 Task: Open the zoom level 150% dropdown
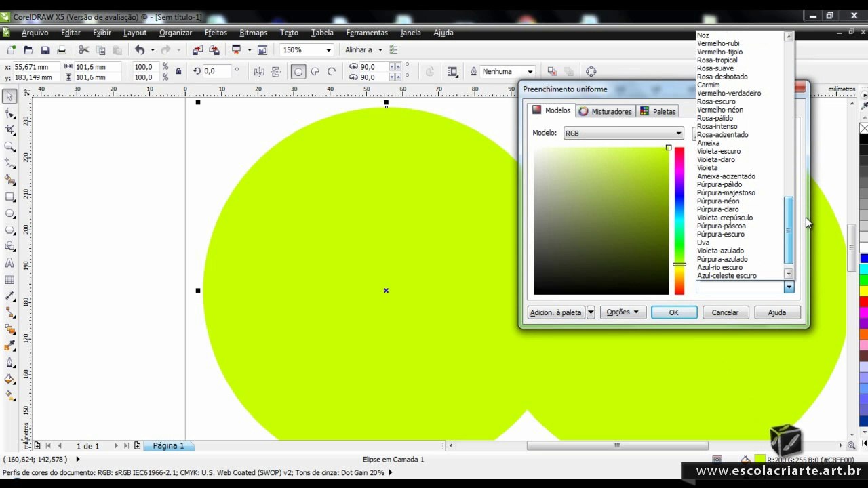point(329,50)
